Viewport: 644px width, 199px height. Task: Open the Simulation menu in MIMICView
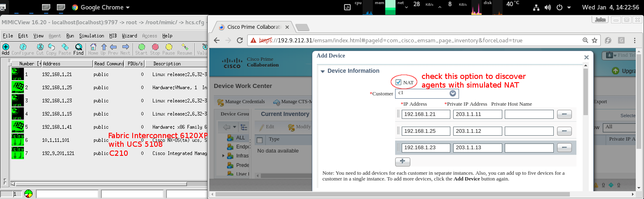pyautogui.click(x=91, y=36)
